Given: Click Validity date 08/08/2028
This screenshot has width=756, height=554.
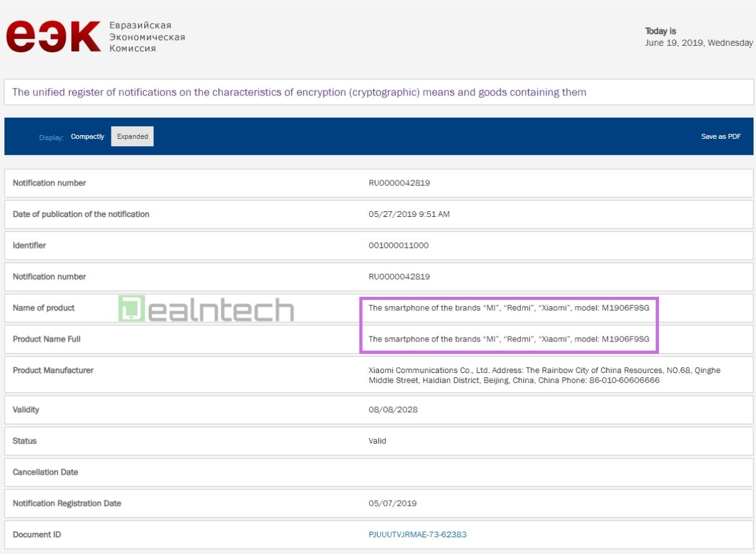Looking at the screenshot, I should [x=393, y=410].
